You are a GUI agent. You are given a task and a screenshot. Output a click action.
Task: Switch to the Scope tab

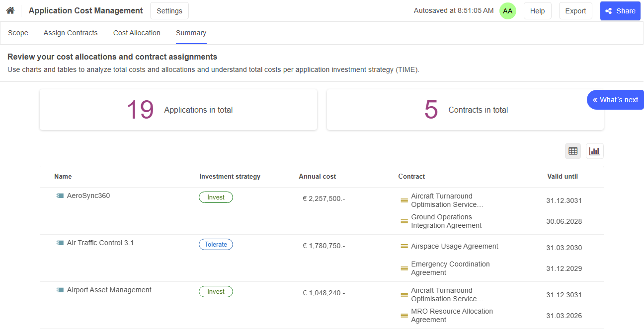[18, 33]
